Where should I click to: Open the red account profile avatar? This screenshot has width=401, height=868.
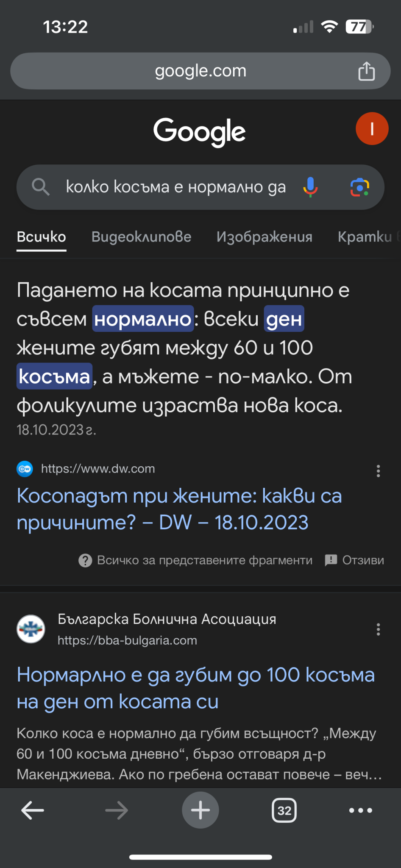pos(372,129)
